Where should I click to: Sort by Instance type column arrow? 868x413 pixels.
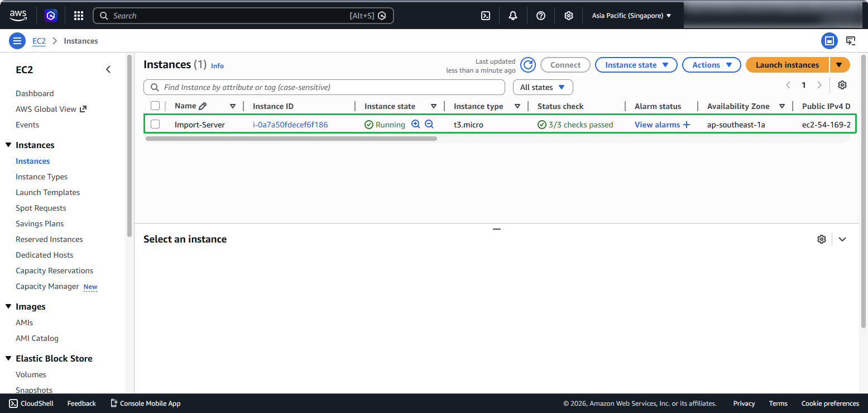pos(517,106)
